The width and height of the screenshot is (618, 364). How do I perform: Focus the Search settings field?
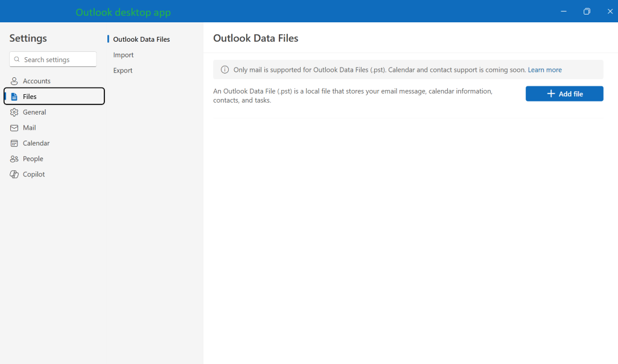(x=53, y=60)
